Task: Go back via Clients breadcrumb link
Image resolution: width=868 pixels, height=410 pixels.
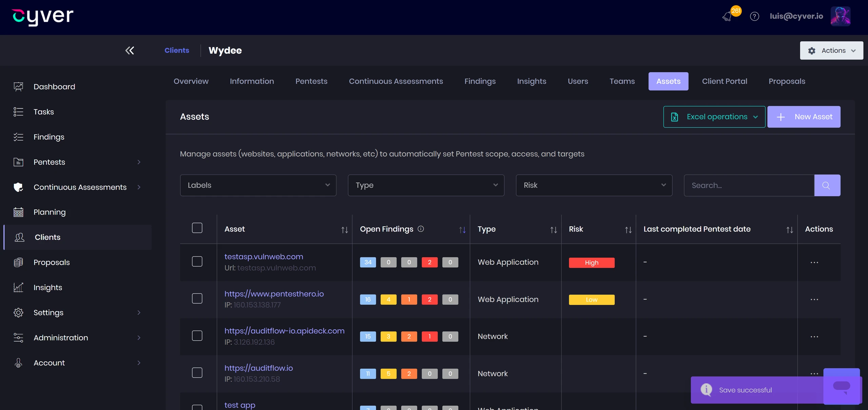Action: click(177, 50)
